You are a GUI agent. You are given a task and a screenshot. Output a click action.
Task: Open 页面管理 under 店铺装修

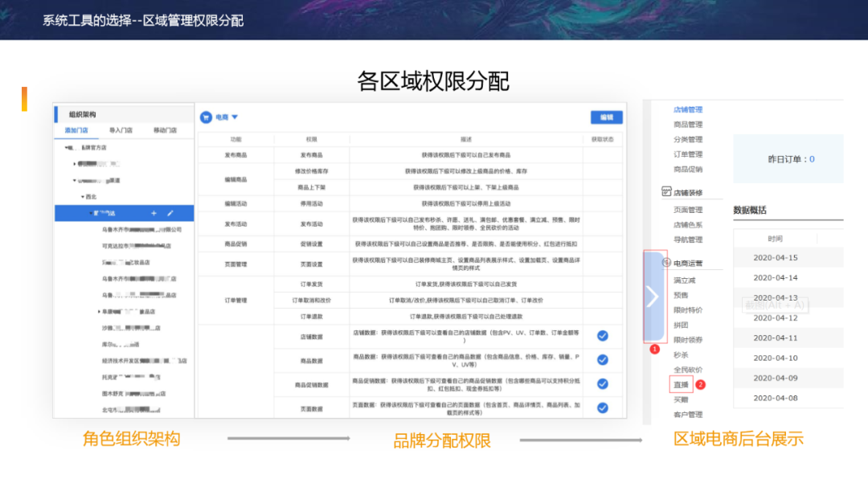[x=688, y=210]
